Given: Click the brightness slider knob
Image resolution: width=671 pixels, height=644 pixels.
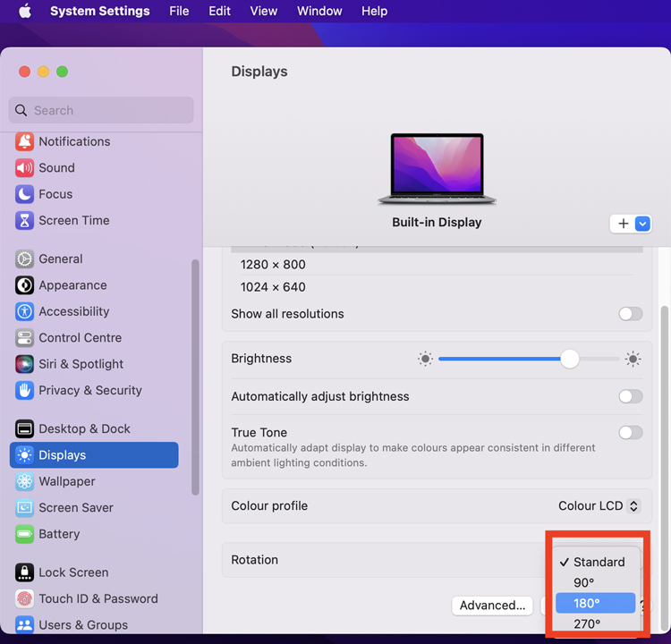Looking at the screenshot, I should click(x=570, y=359).
